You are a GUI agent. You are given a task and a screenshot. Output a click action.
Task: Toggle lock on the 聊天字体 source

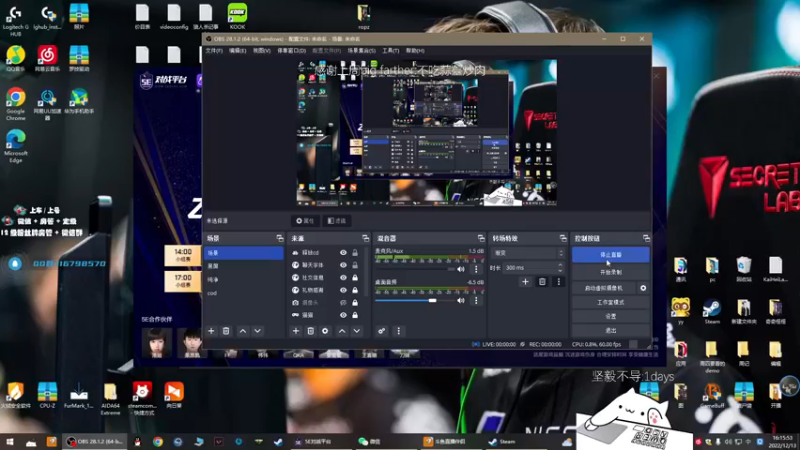(x=355, y=265)
